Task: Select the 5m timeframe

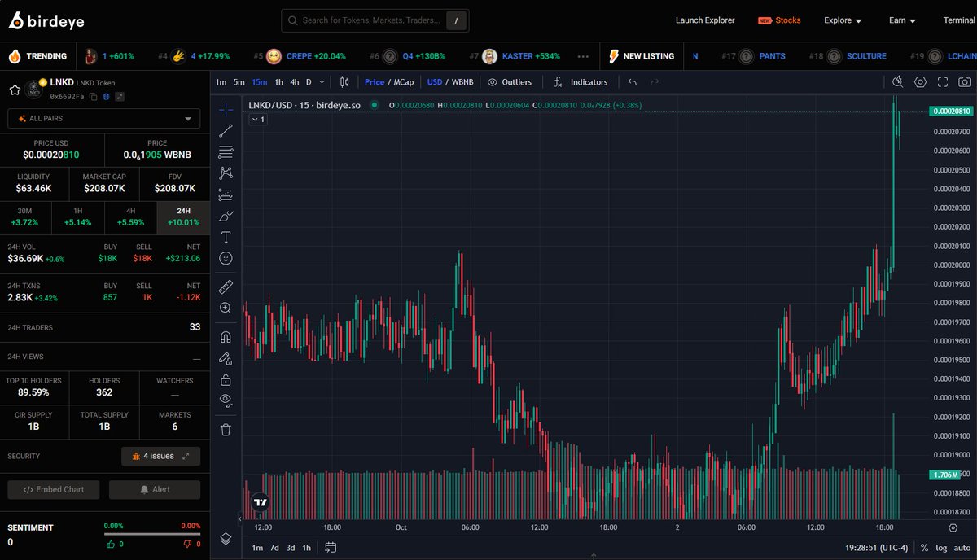Action: pyautogui.click(x=239, y=82)
